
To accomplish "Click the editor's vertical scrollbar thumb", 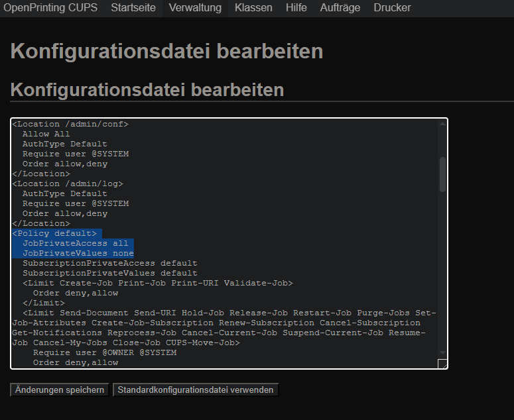I will (442, 174).
